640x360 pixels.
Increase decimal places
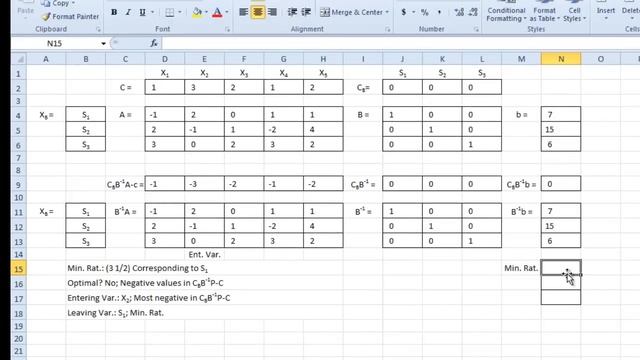pyautogui.click(x=459, y=12)
